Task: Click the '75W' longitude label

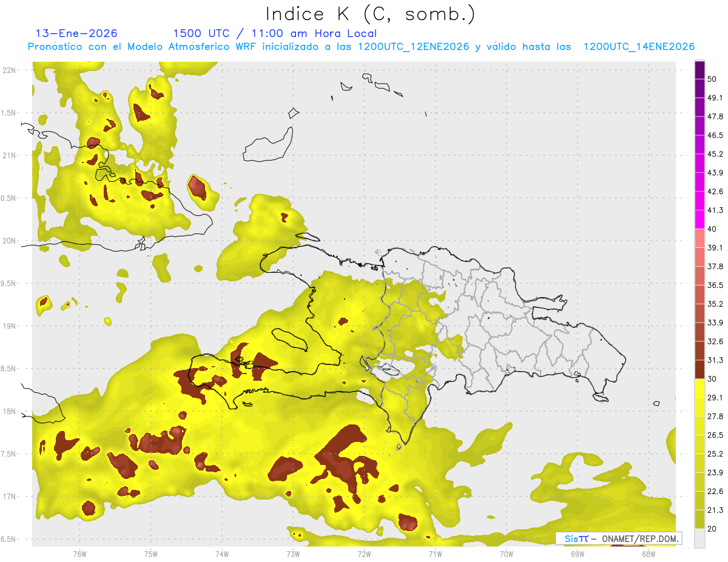Action: point(151,554)
